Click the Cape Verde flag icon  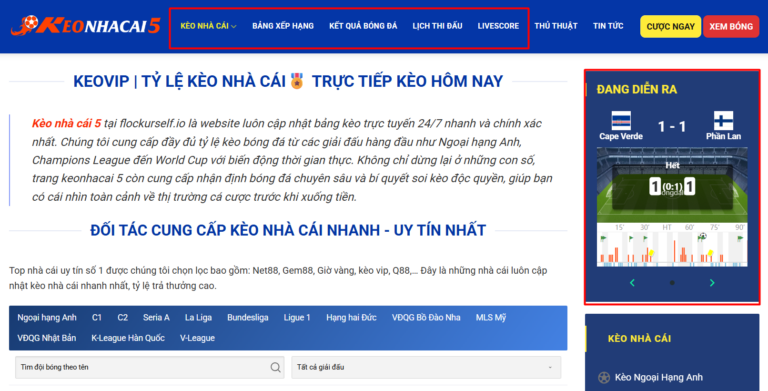621,121
